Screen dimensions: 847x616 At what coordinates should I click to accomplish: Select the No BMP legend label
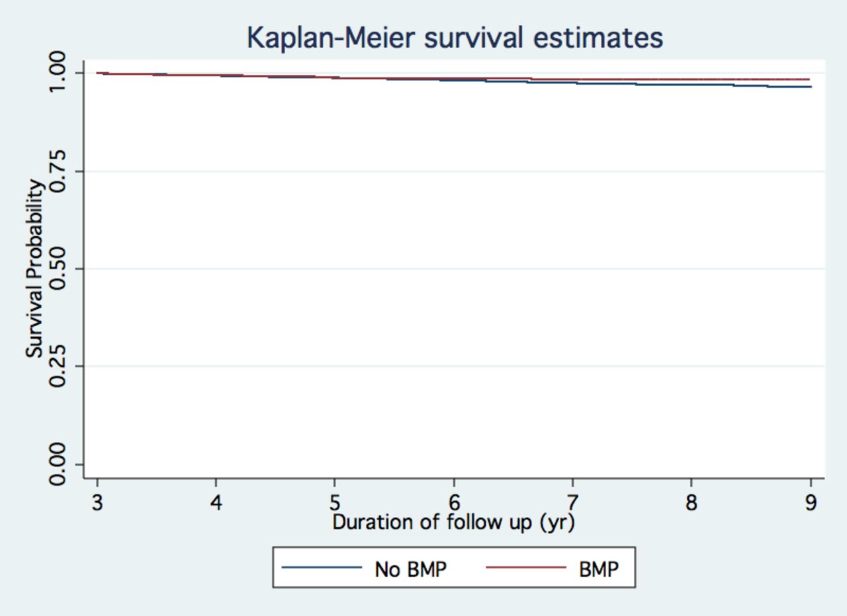coord(411,568)
